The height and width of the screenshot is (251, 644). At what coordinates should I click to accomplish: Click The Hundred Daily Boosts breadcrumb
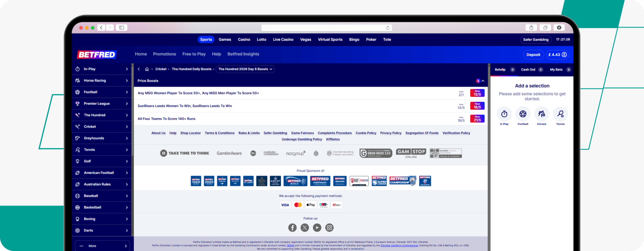point(191,69)
